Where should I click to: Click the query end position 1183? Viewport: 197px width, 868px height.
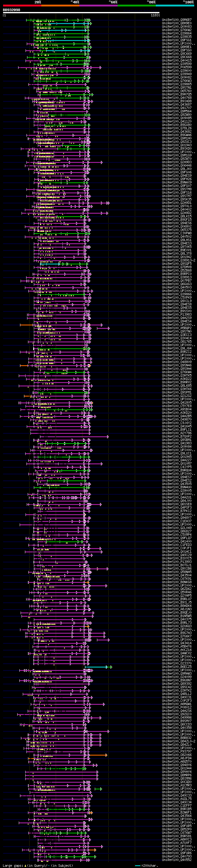(x=155, y=15)
